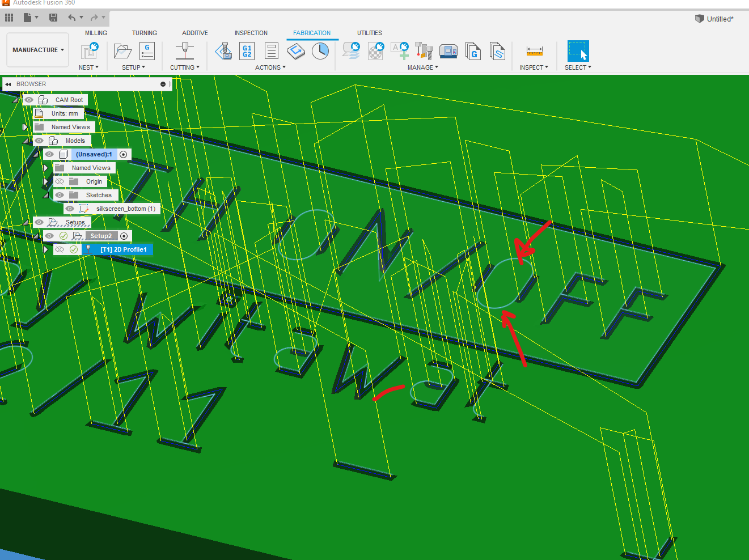
Task: Open the MANUFACTURE workspace selector
Action: point(37,49)
